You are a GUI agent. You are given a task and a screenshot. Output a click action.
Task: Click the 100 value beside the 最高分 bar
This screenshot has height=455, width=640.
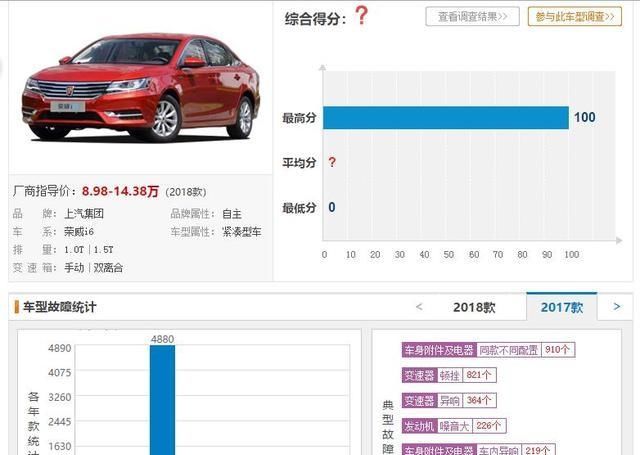(x=584, y=118)
